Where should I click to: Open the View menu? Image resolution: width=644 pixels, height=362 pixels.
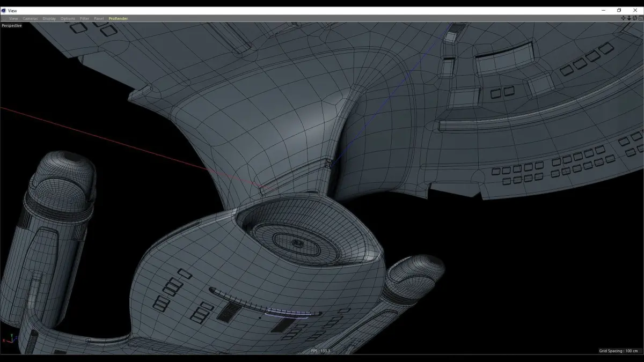(x=13, y=19)
